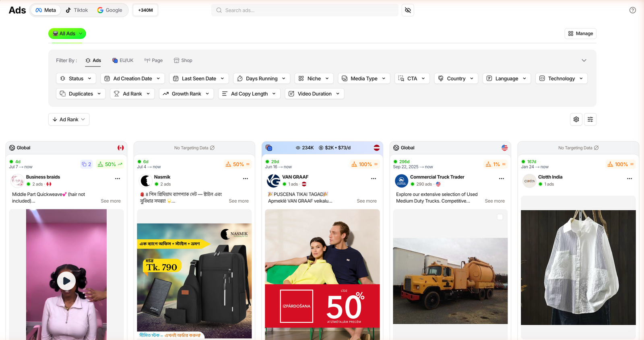Expand the Growth Rank filter
This screenshot has height=340, width=644.
186,94
